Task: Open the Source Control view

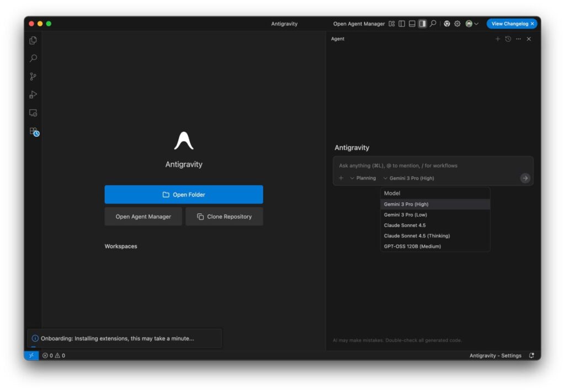Action: point(33,77)
